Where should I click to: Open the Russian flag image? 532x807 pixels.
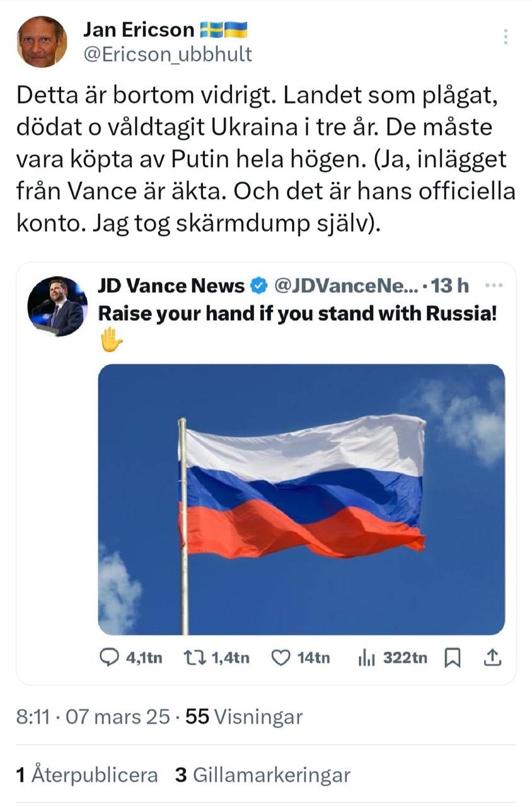coord(301,499)
